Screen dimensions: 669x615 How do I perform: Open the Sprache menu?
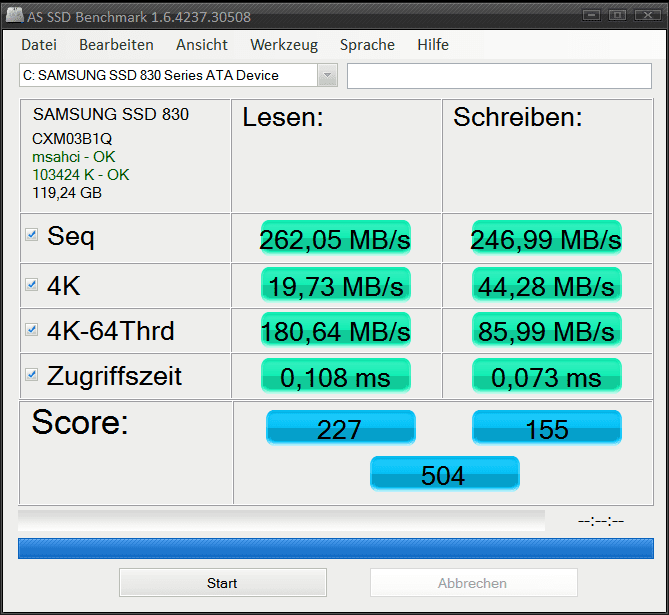click(367, 45)
